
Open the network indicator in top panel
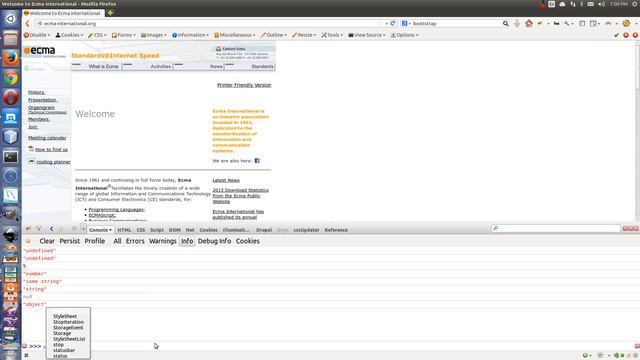573,4
